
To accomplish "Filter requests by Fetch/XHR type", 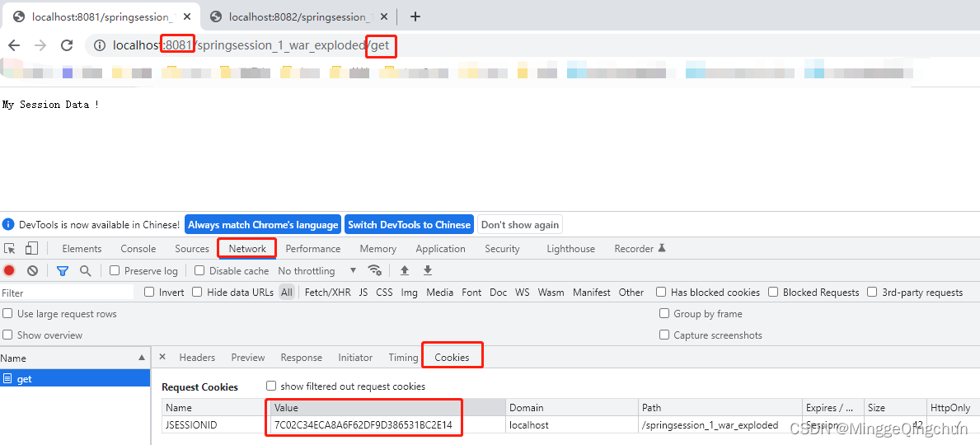I will pos(327,292).
